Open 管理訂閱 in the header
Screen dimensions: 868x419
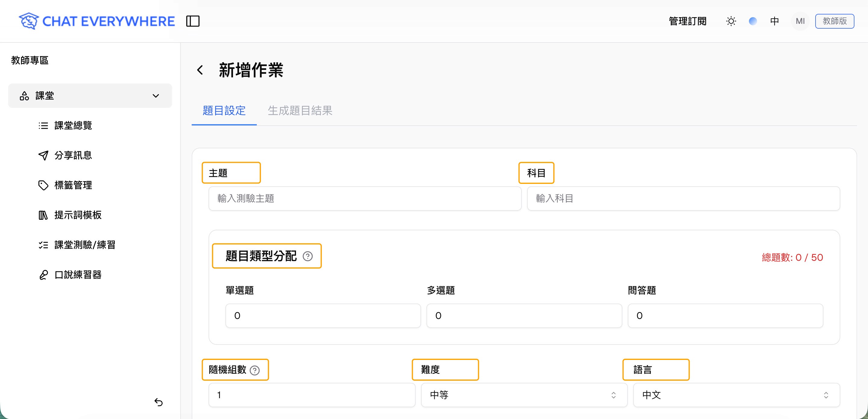pyautogui.click(x=688, y=21)
